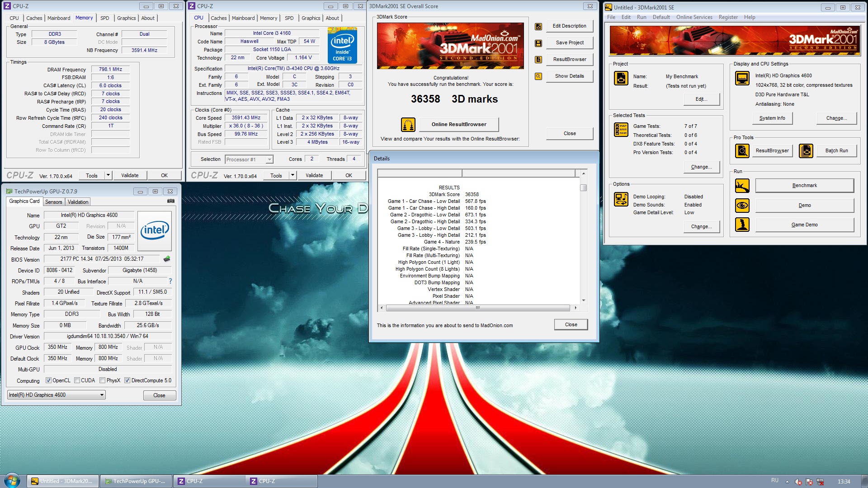The width and height of the screenshot is (868, 488).
Task: Open the Windows Start button
Action: click(12, 480)
